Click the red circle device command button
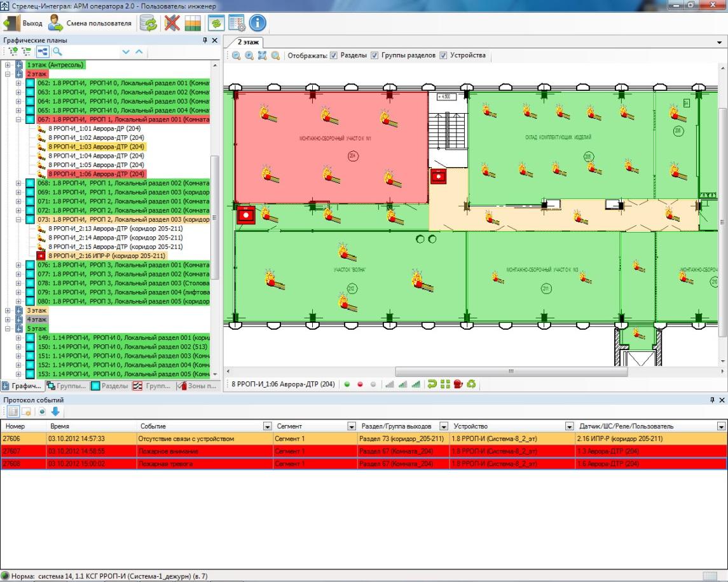Viewport: 728px width, 582px height. 360,384
